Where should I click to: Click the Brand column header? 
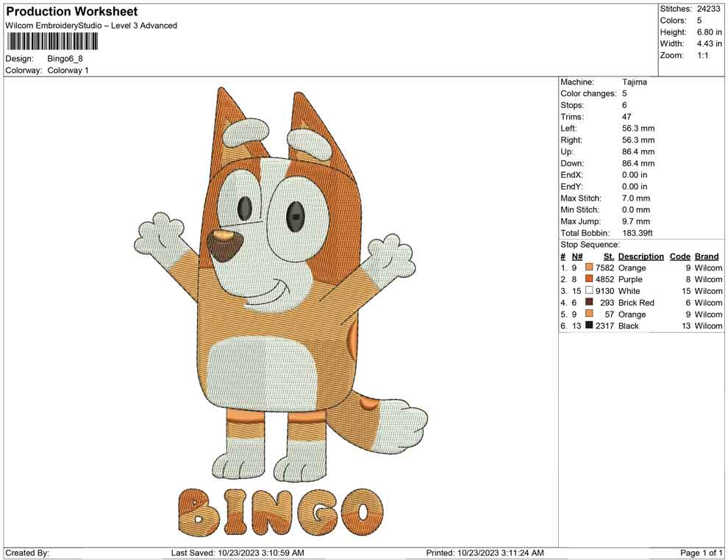point(707,256)
